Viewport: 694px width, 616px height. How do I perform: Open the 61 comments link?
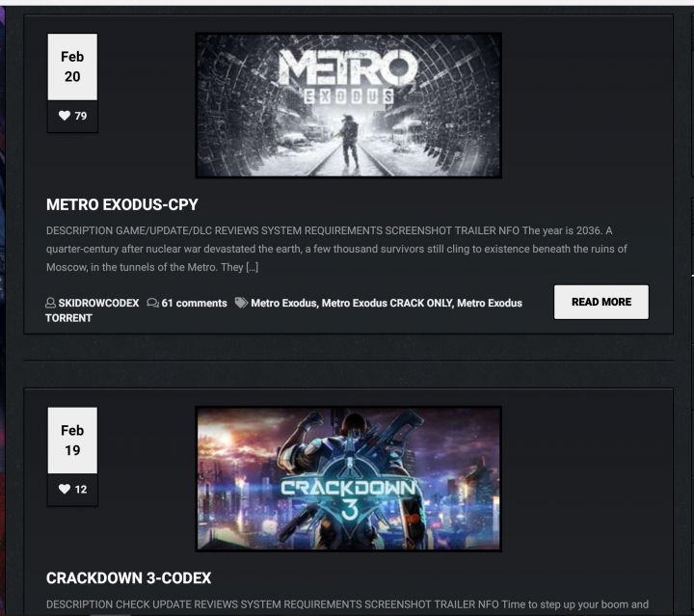point(194,303)
